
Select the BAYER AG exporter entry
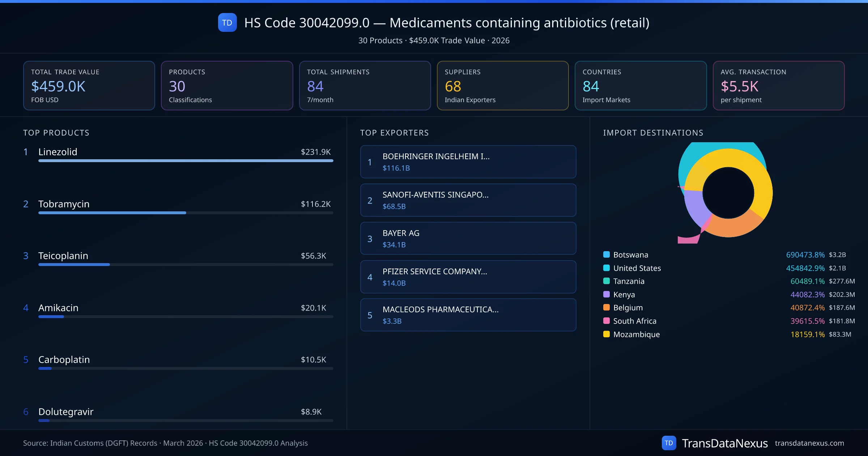(x=468, y=238)
